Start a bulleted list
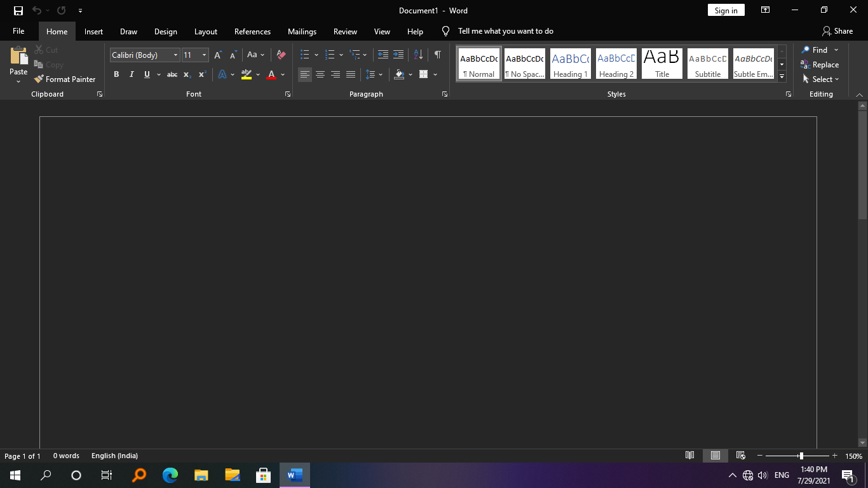This screenshot has width=868, height=488. click(305, 55)
